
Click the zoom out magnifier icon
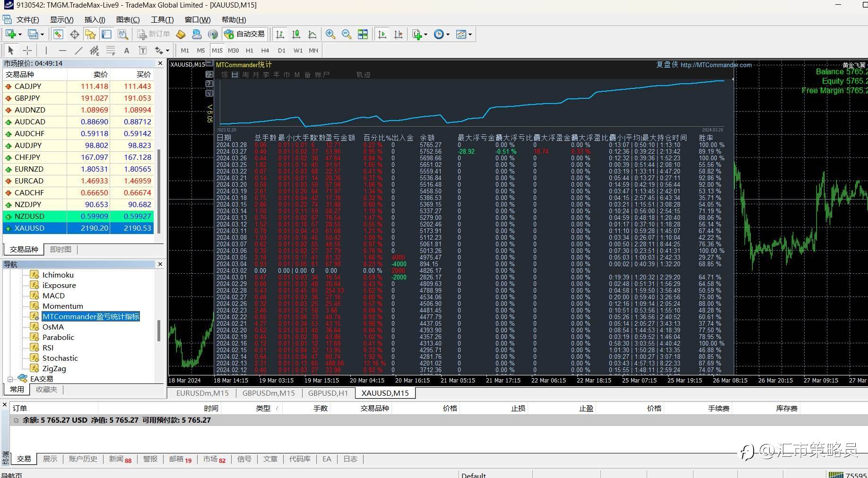pos(347,35)
